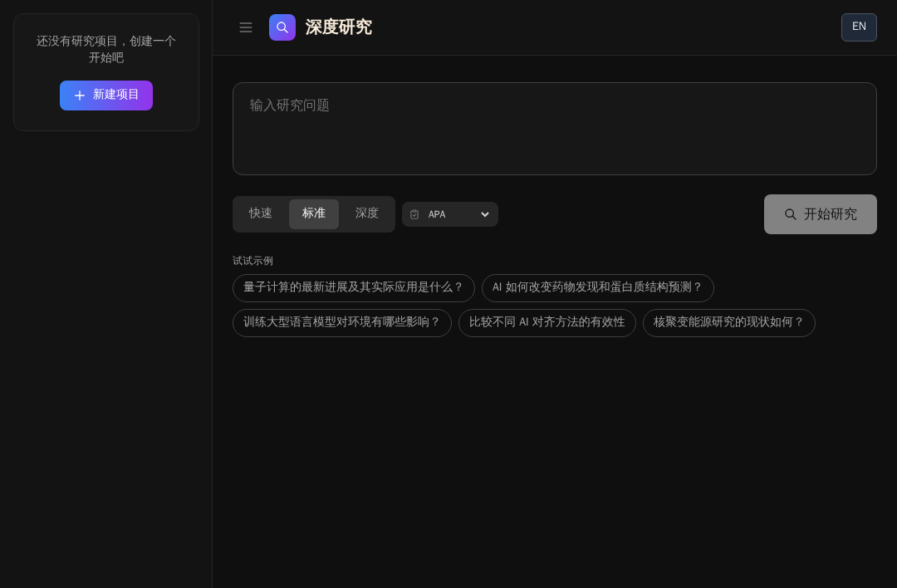Select the 标准 research mode

tap(313, 214)
